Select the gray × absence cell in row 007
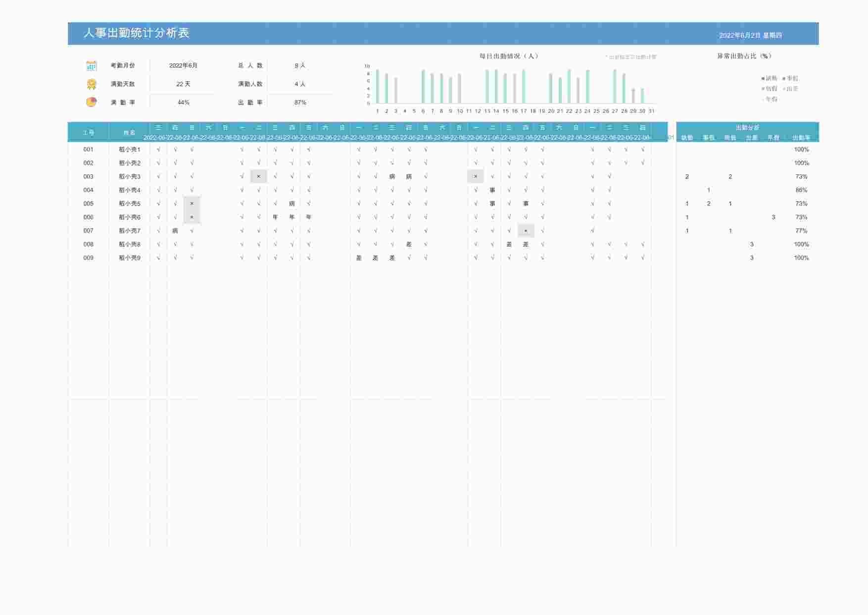 tap(526, 231)
